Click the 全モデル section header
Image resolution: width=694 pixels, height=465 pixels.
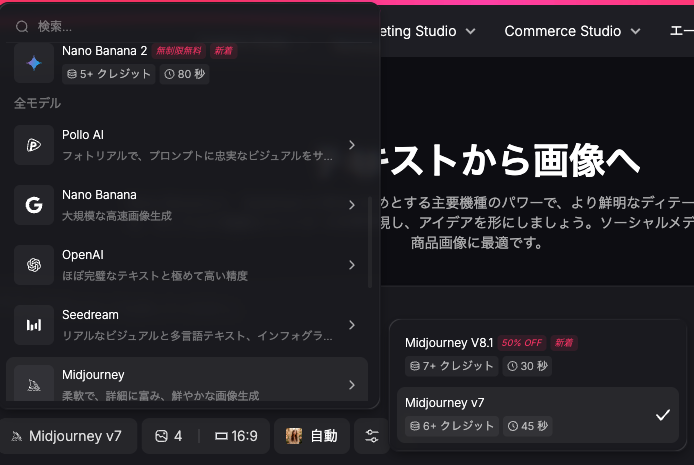pos(37,103)
